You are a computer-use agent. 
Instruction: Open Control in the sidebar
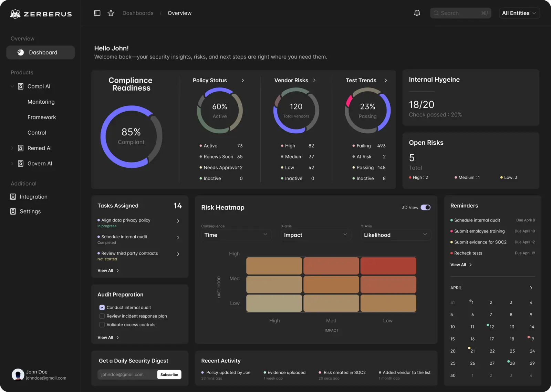click(37, 133)
